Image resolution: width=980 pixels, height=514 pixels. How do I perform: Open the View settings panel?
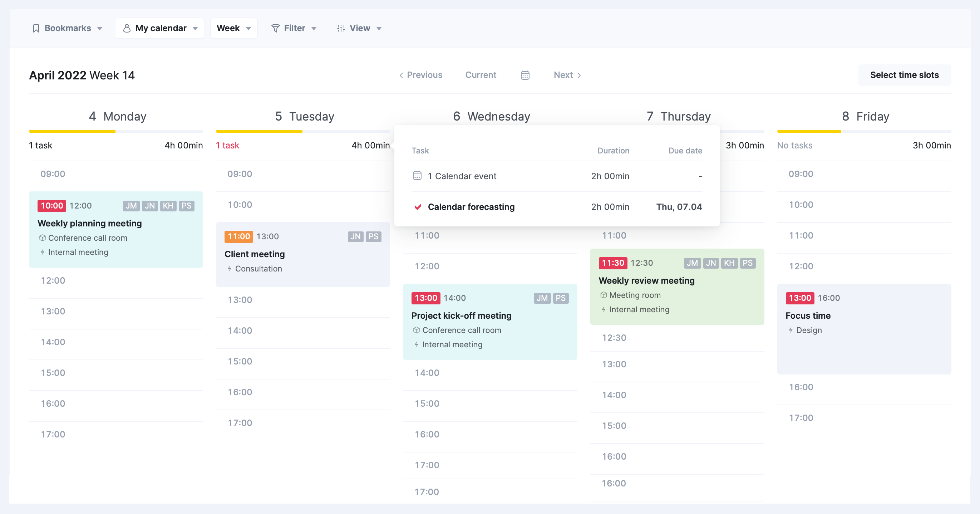(x=359, y=28)
